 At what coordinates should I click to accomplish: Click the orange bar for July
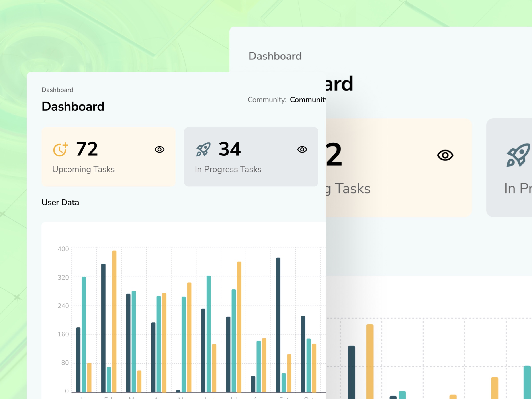tap(239, 327)
